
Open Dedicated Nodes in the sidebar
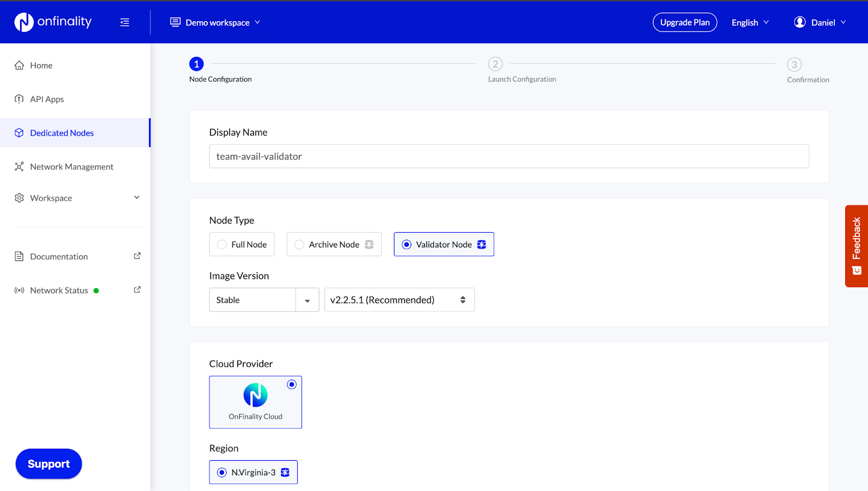point(62,133)
